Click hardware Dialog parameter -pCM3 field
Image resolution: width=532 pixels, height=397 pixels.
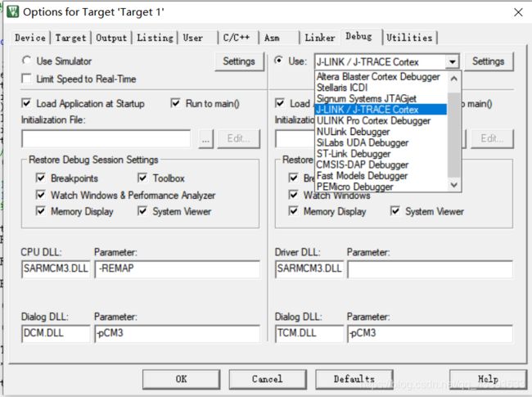click(x=431, y=333)
